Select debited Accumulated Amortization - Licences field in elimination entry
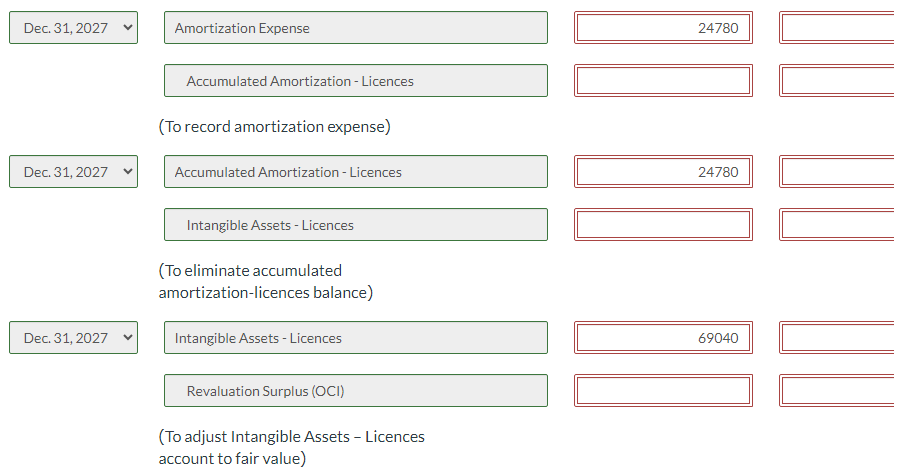The width and height of the screenshot is (917, 475). 356,172
